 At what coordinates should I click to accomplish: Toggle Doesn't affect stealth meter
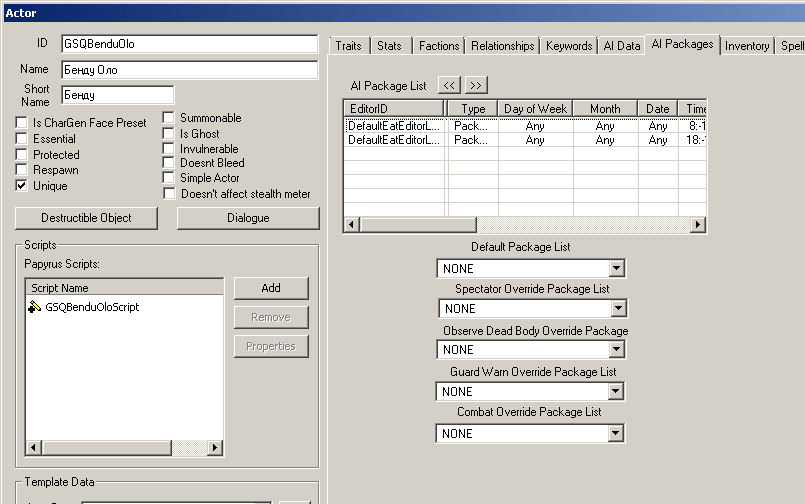click(169, 193)
